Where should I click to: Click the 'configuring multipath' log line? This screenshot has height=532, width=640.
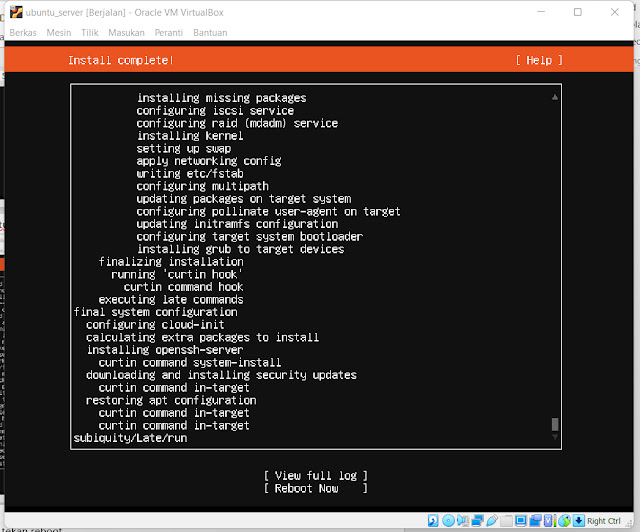tap(203, 186)
